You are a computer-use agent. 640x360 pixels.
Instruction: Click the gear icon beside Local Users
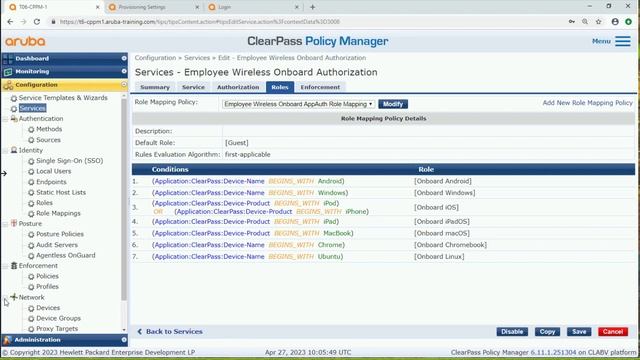click(x=31, y=172)
